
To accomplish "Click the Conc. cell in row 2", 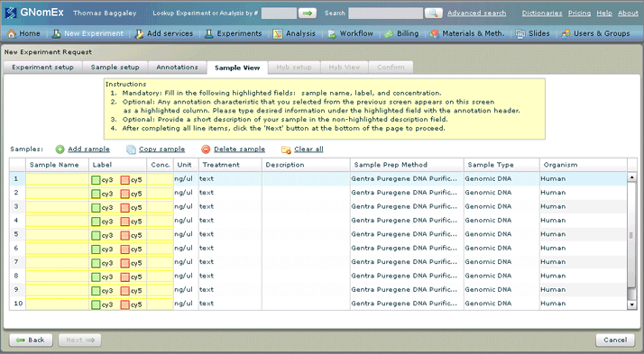I will (x=161, y=193).
